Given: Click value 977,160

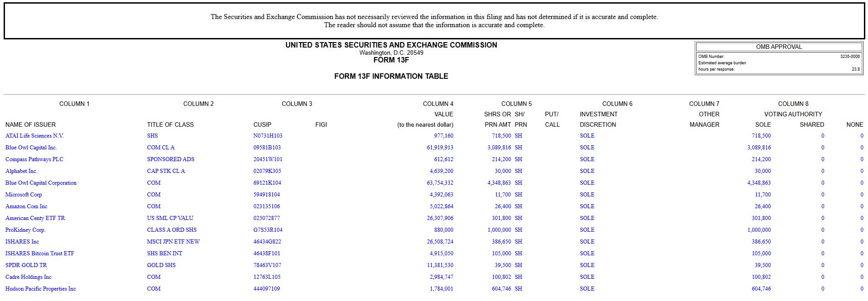Looking at the screenshot, I should [444, 136].
